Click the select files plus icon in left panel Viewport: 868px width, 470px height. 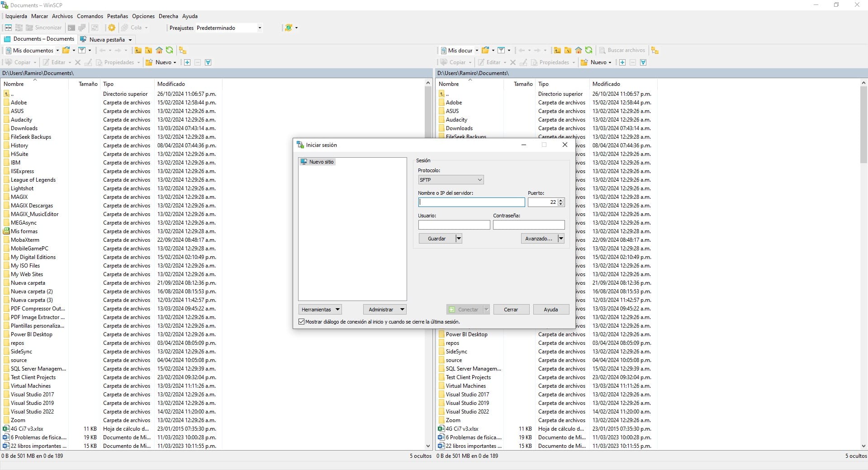[x=187, y=62]
